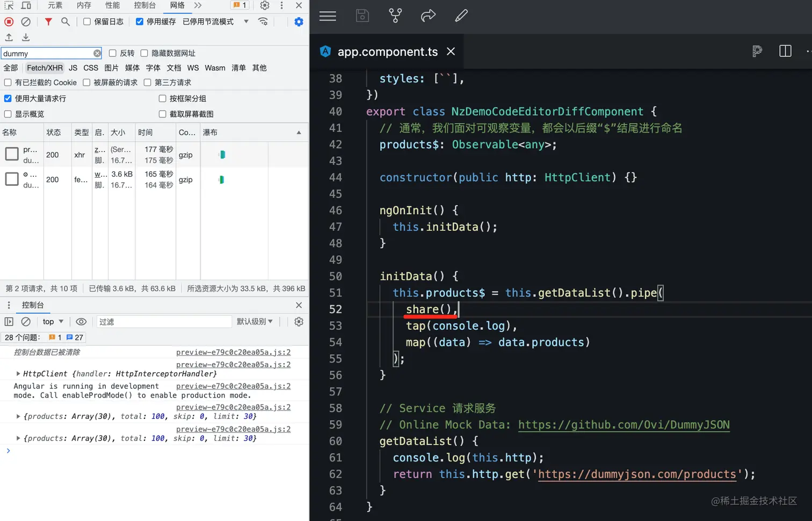Tick the 反转 checkbox
812x521 pixels.
[113, 53]
